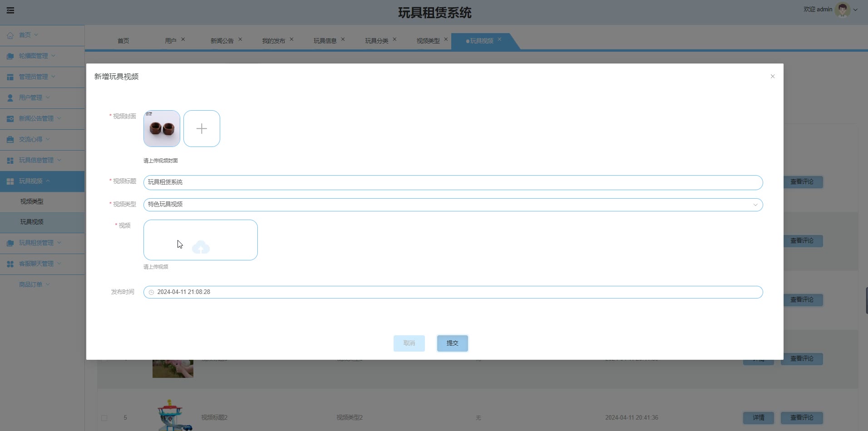Viewport: 868px width, 431px height.
Task: Click the hamburger menu collapse icon
Action: point(10,10)
